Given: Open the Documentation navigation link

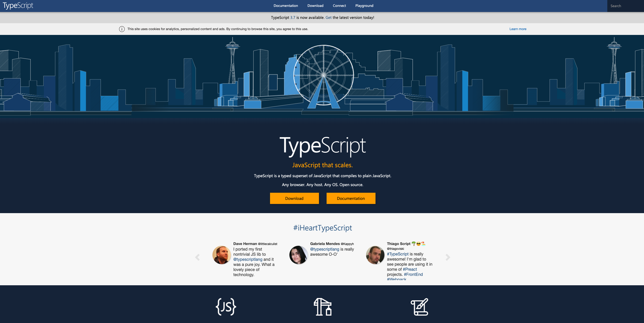Looking at the screenshot, I should [x=286, y=5].
